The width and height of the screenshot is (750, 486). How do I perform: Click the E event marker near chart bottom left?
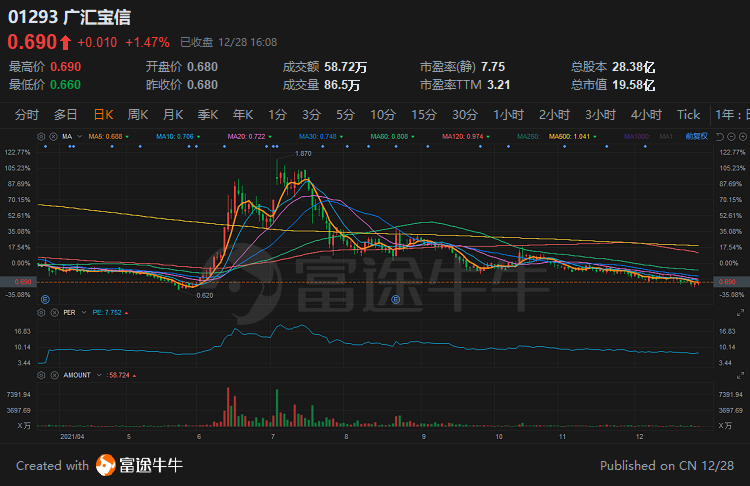pyautogui.click(x=45, y=300)
